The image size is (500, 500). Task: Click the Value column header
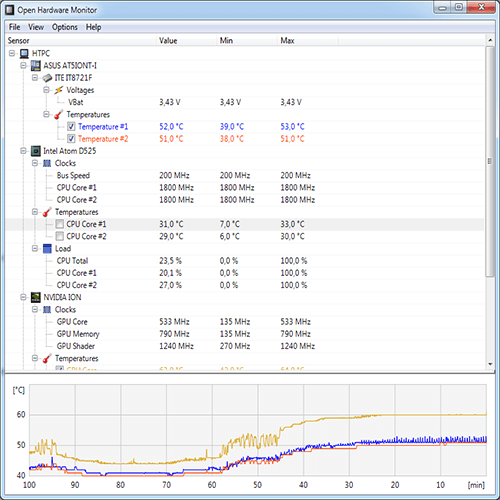click(186, 41)
